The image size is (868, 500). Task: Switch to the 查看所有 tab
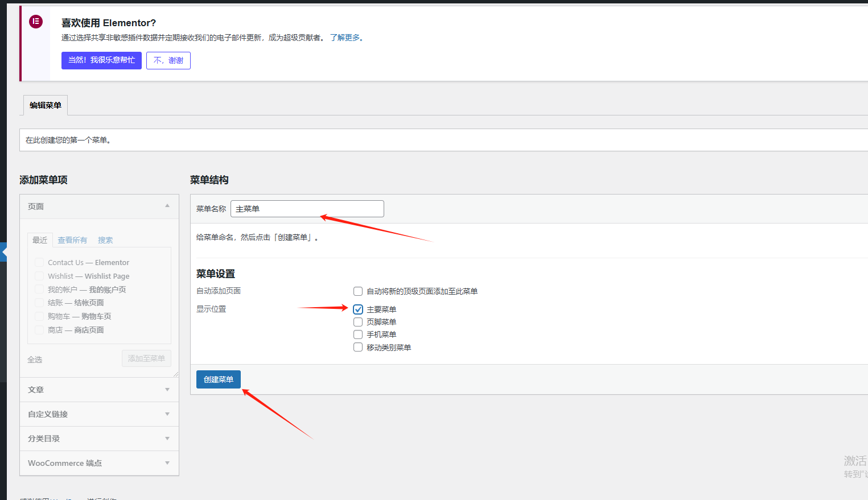click(x=72, y=239)
